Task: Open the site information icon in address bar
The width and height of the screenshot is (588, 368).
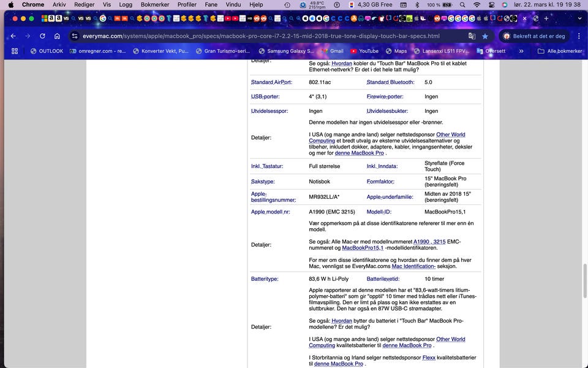Action: [75, 36]
